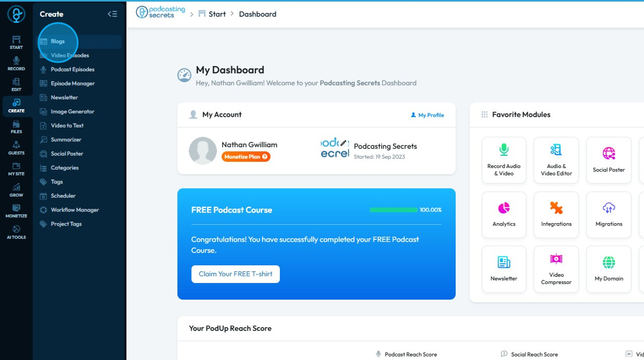Edit the podcast logo with pencil icon

point(343,143)
